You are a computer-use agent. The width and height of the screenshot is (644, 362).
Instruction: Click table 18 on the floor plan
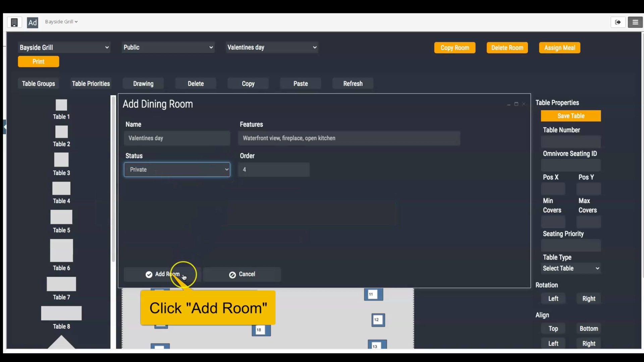coord(261,330)
